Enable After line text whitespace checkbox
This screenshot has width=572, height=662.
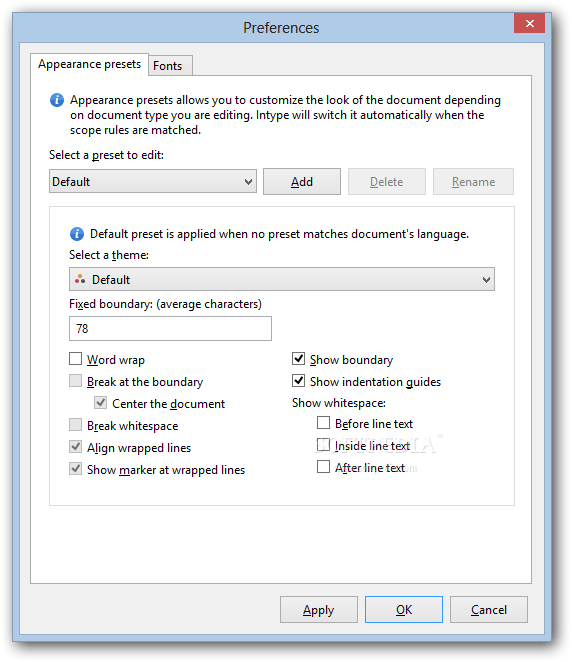[x=323, y=467]
